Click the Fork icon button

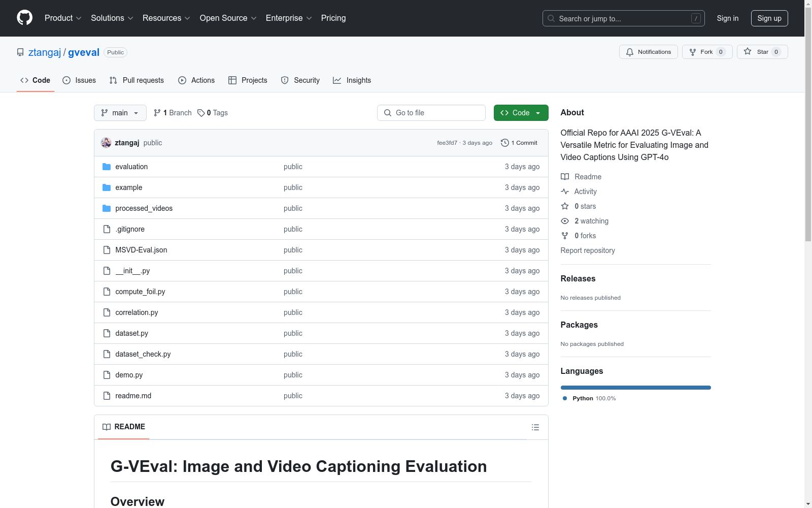pyautogui.click(x=693, y=52)
